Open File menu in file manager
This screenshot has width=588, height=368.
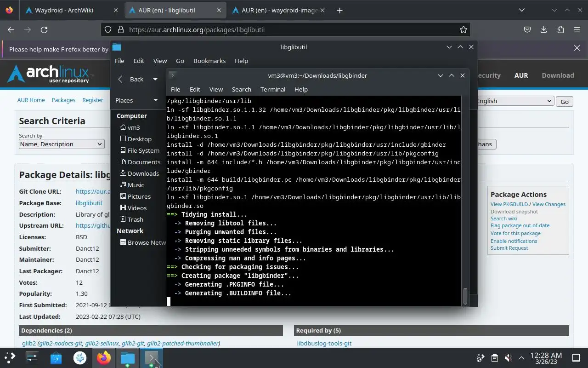click(x=119, y=61)
